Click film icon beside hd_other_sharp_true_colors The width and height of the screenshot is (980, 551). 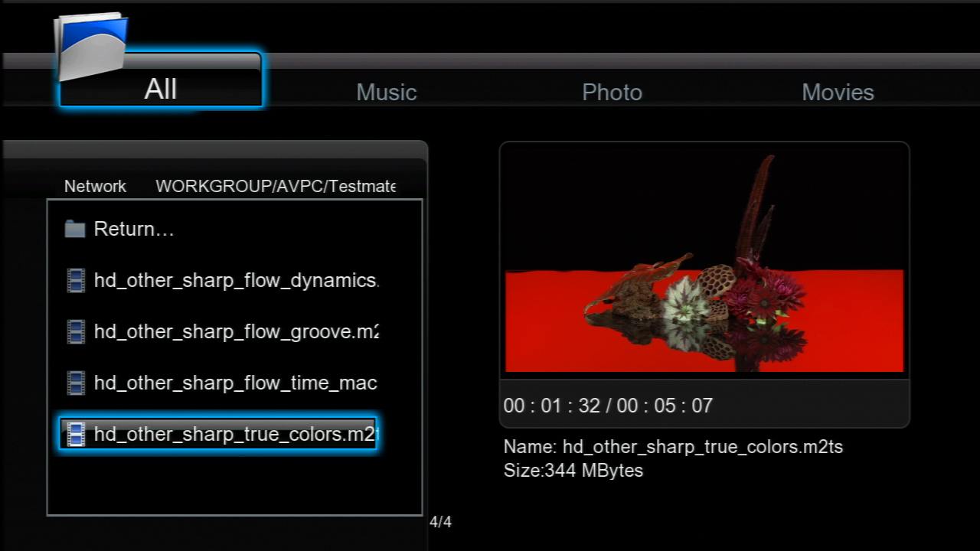pyautogui.click(x=76, y=434)
